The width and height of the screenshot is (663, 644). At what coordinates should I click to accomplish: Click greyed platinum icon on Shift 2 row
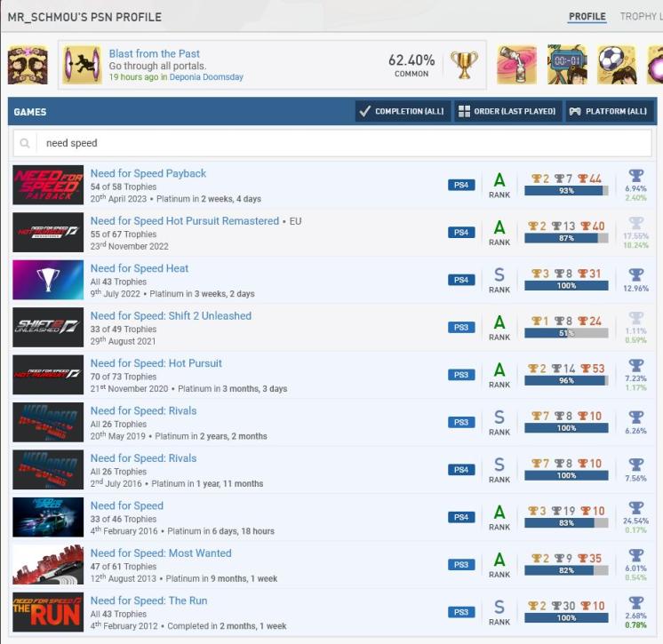(x=636, y=319)
